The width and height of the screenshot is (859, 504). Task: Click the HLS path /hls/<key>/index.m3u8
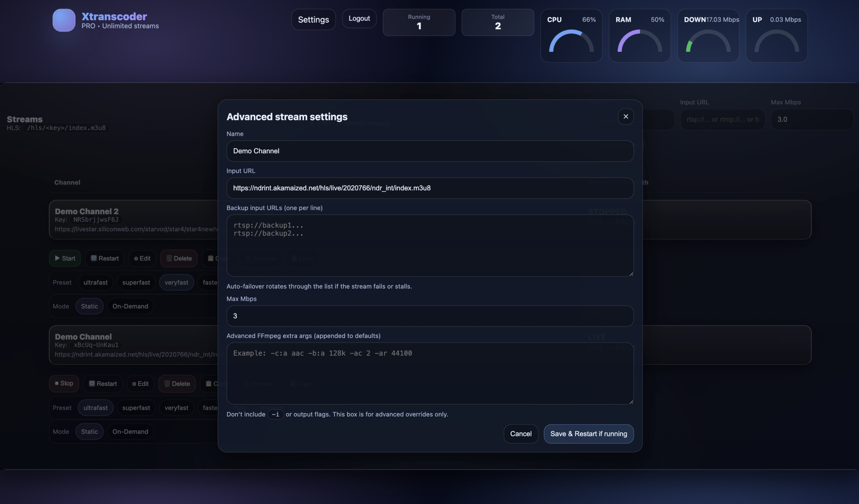(66, 128)
